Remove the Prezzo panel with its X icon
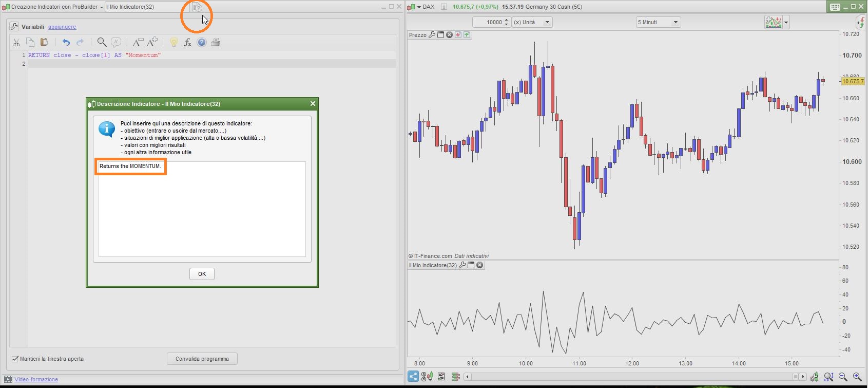 [x=449, y=35]
